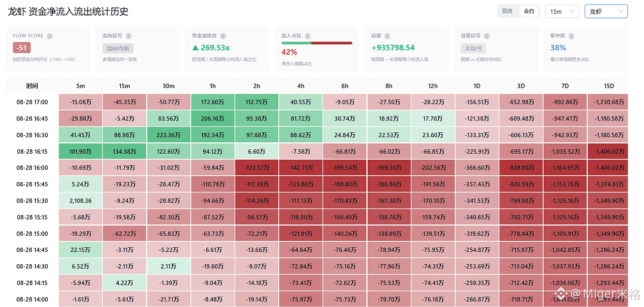Click the 1h column header
Viewport: 644px width, 307px height.
pos(213,86)
